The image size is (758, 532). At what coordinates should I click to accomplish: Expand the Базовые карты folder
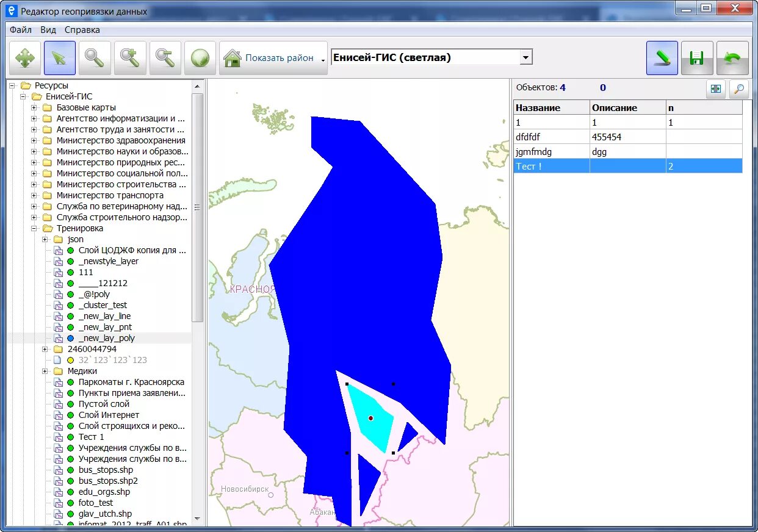point(34,107)
